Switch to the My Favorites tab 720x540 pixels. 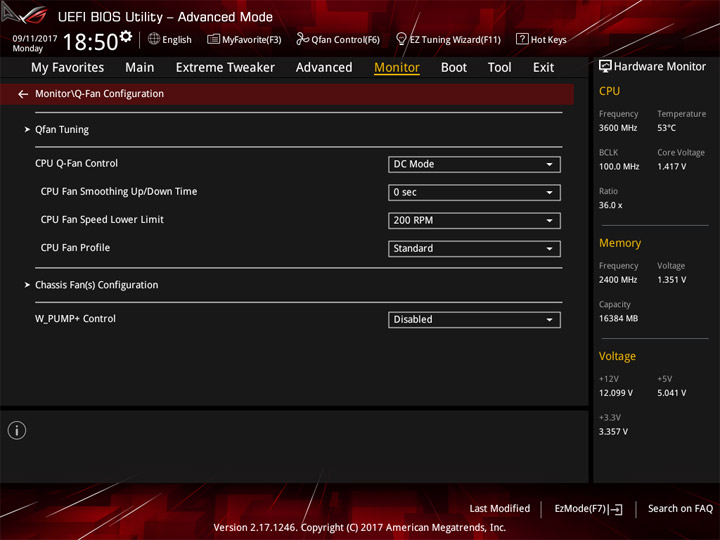[x=68, y=68]
